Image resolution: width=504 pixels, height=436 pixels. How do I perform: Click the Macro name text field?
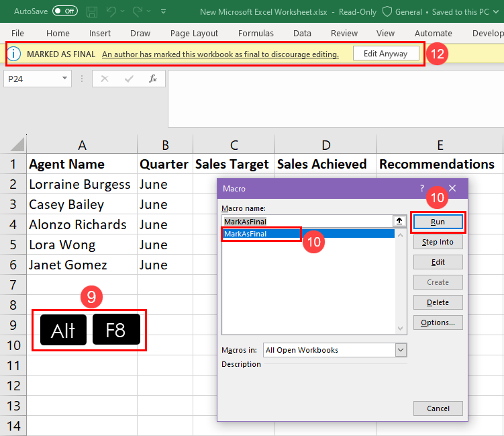pyautogui.click(x=307, y=222)
